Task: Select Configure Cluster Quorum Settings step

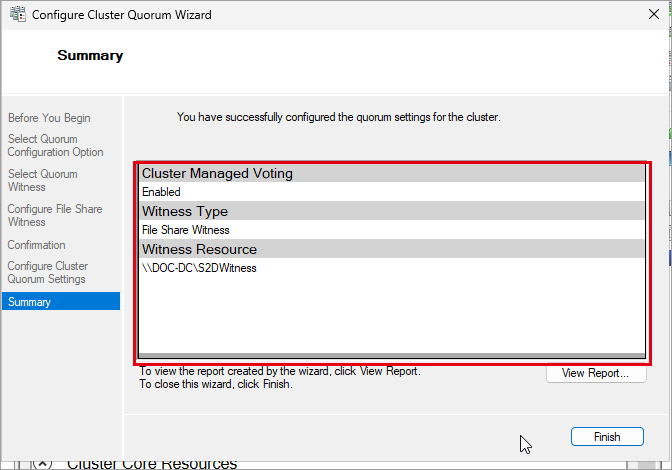Action: coord(47,272)
